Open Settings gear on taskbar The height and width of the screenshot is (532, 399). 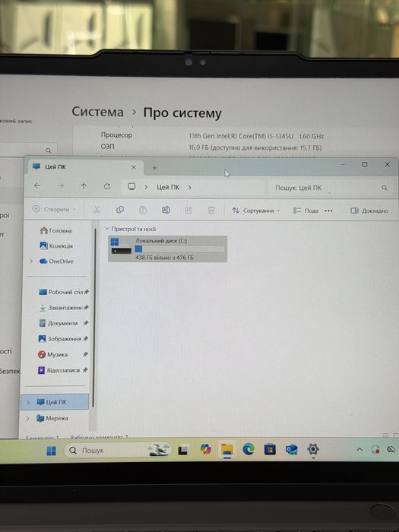point(313,449)
